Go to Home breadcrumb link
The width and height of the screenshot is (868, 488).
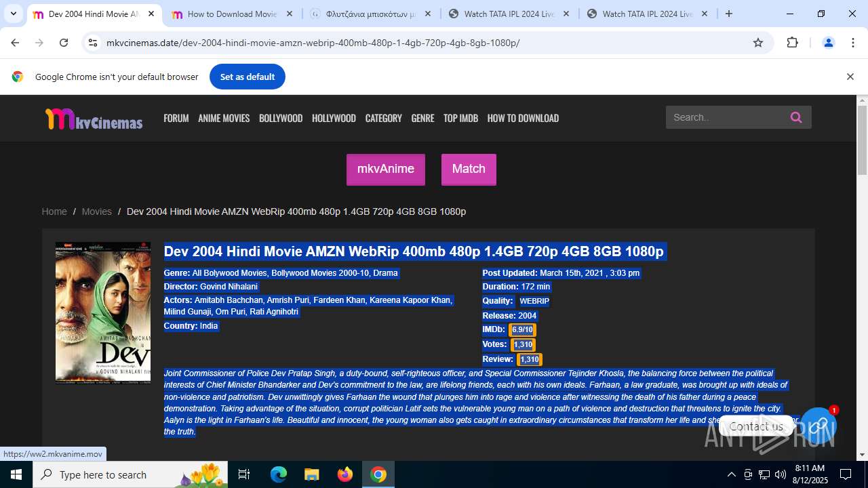tap(54, 211)
